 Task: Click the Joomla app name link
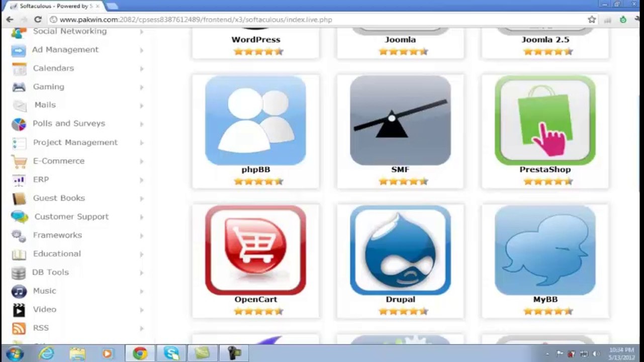[x=400, y=40]
